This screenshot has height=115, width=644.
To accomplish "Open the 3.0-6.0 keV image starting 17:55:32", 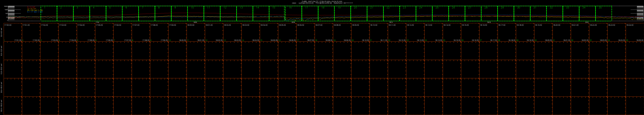I will tap(104, 33).
